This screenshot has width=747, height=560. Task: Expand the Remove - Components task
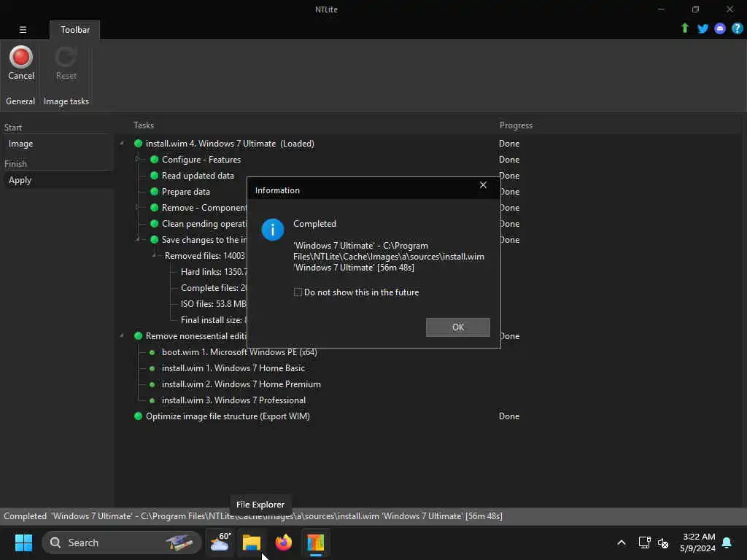(137, 207)
